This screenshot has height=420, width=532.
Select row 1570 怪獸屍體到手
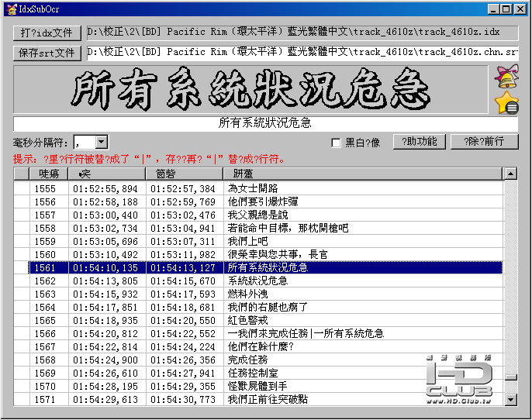[257, 387]
